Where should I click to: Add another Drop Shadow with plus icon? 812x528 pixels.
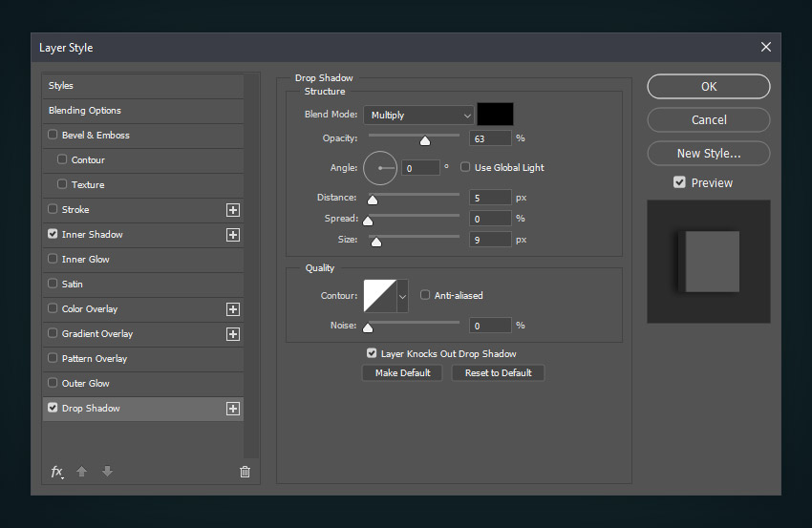pos(233,409)
